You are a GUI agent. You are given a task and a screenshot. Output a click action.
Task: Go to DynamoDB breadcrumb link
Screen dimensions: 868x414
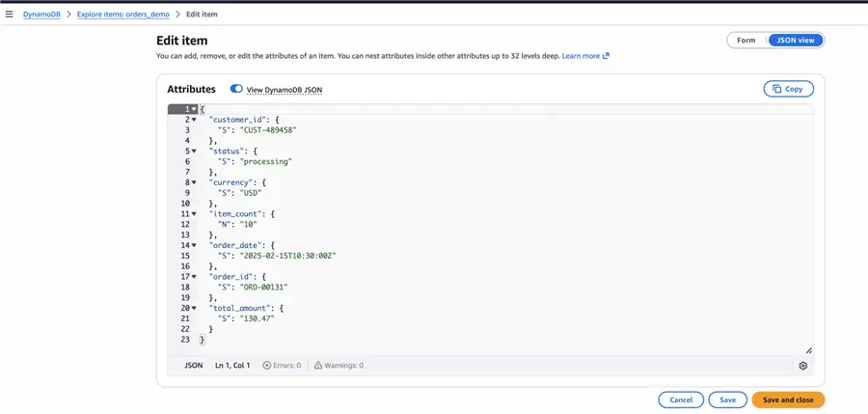pyautogui.click(x=41, y=14)
